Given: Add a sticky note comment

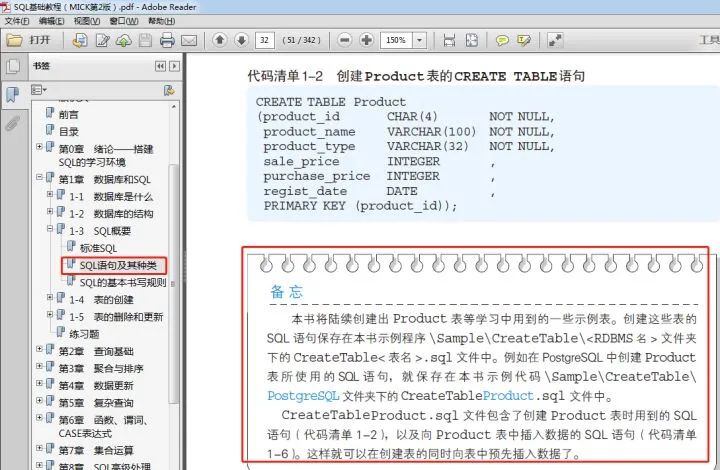Looking at the screenshot, I should point(502,40).
